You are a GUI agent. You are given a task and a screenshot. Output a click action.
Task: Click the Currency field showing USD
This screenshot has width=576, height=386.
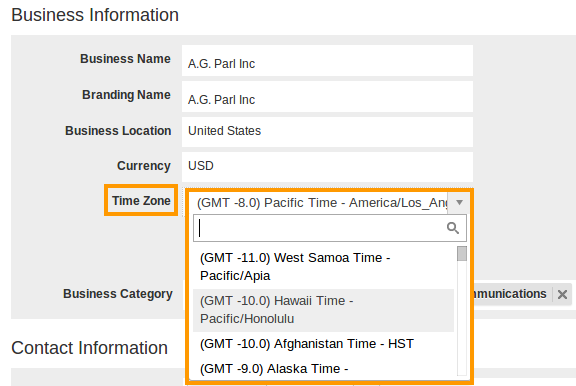327,167
